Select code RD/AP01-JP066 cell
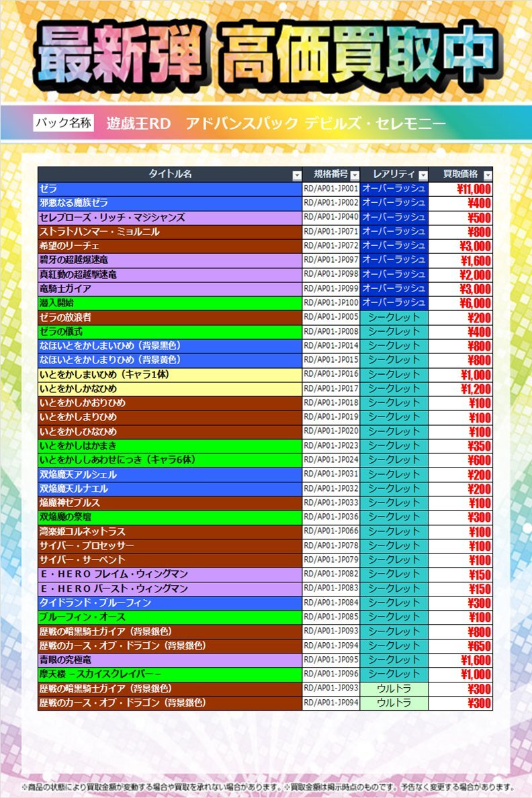Viewport: 532px width, 798px height. click(x=331, y=531)
